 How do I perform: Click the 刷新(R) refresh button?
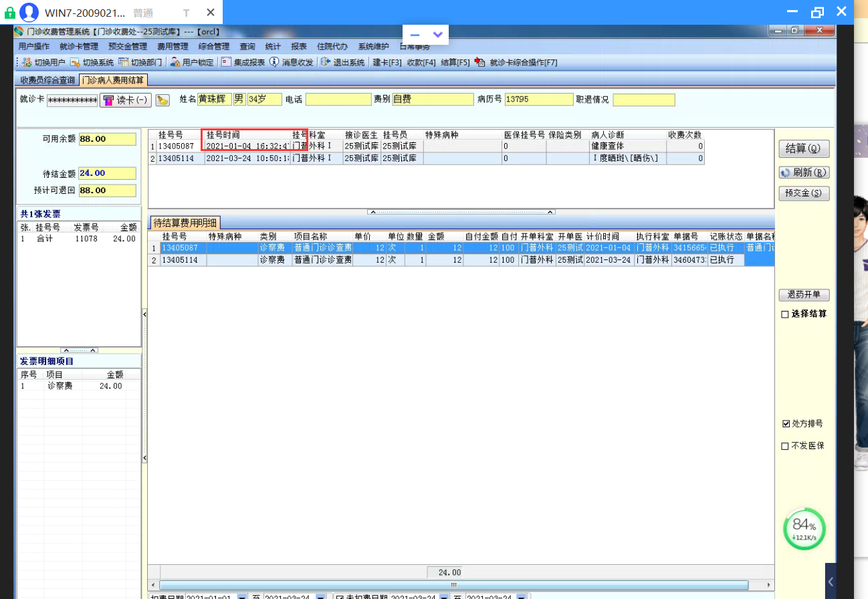(804, 172)
